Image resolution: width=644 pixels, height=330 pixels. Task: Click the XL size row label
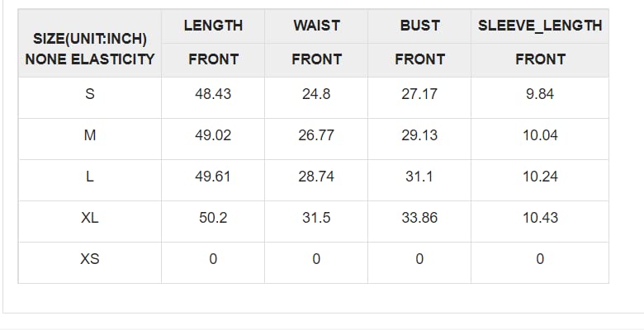click(x=90, y=218)
